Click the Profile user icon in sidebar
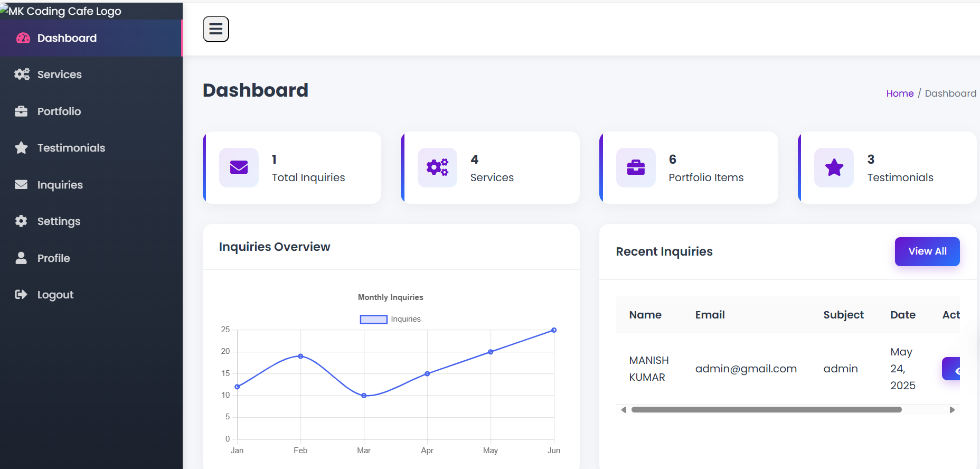 (x=21, y=258)
